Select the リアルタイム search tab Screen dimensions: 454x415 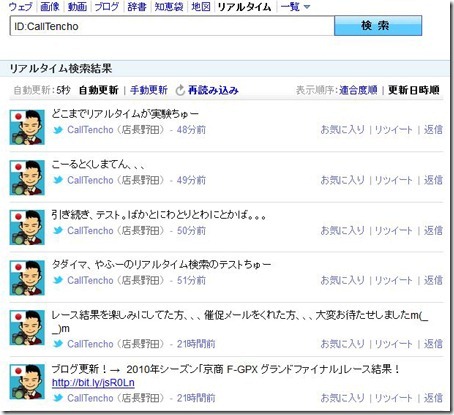(x=244, y=6)
